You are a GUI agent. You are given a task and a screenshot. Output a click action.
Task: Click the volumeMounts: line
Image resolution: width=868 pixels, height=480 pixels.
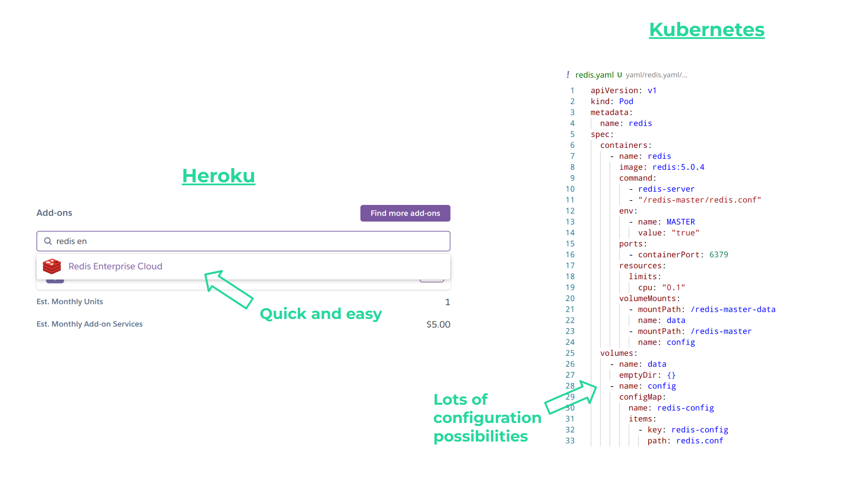(649, 298)
